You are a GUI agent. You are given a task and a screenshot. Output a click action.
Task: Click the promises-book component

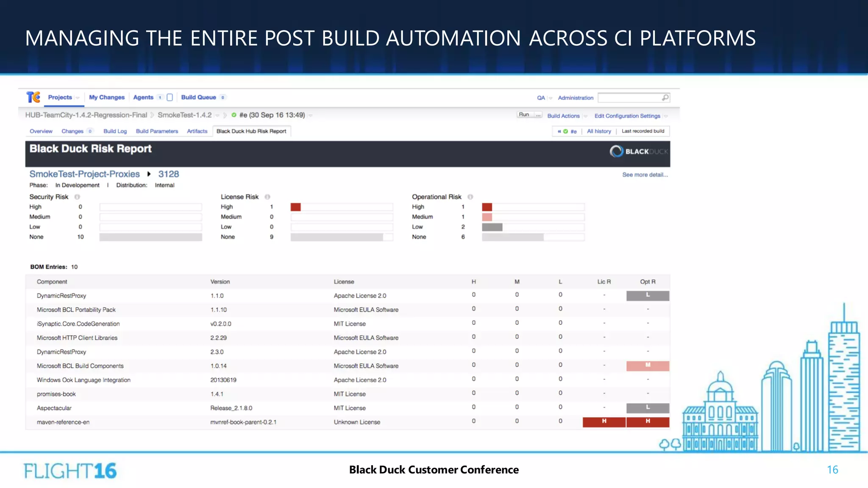point(56,394)
